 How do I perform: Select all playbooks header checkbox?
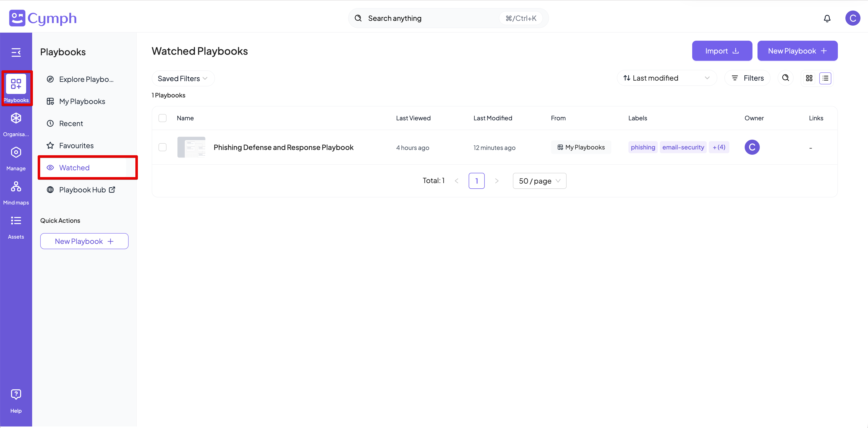[x=162, y=118]
